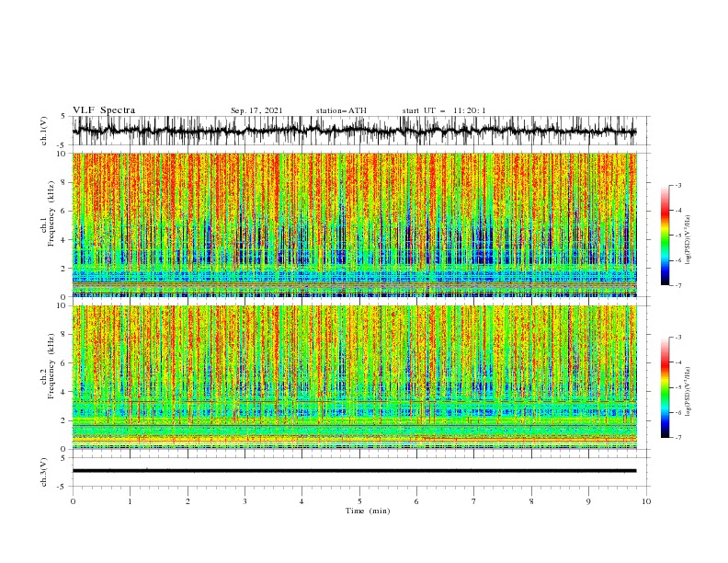The width and height of the screenshot is (728, 563).
Task: Click the '-7' label on ch.2 colorbar
Action: (678, 437)
